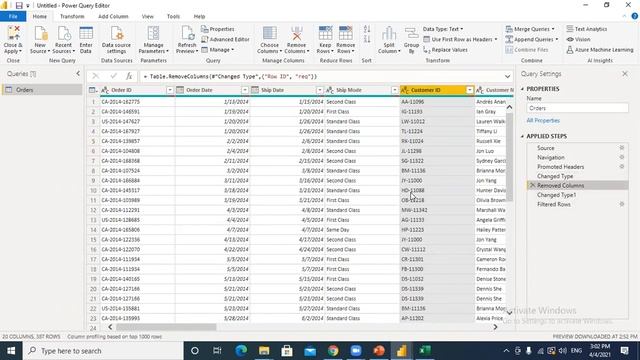
Task: Open gear settings for Source step
Action: click(x=622, y=148)
